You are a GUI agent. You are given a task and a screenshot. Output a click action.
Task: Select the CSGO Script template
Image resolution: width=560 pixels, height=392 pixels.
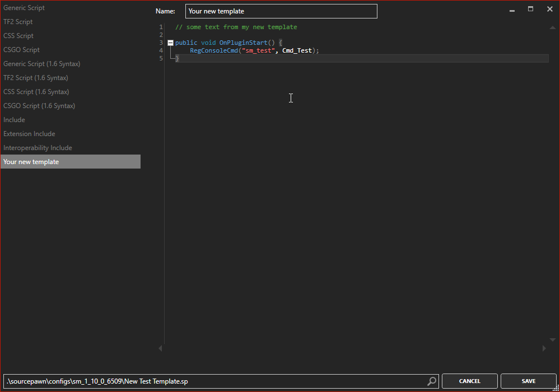pos(71,50)
